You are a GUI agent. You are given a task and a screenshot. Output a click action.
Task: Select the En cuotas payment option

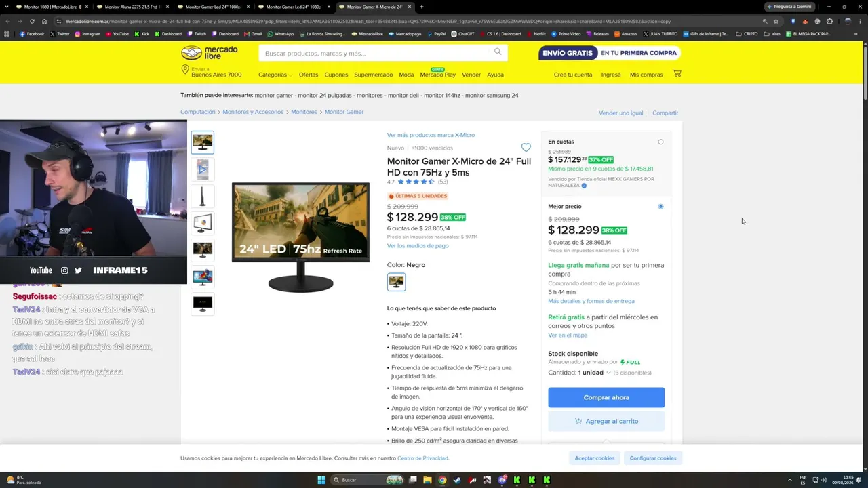(660, 142)
